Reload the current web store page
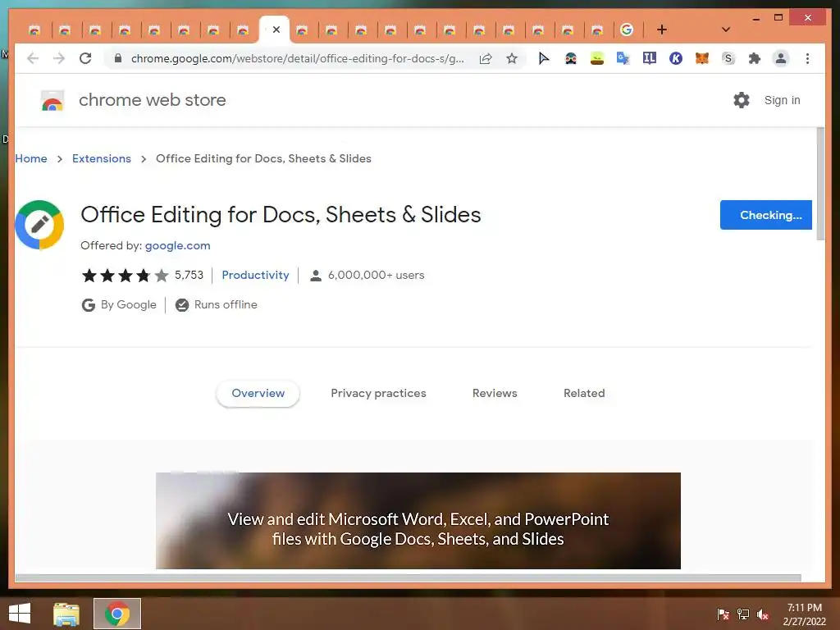The height and width of the screenshot is (630, 840). pyautogui.click(x=85, y=58)
